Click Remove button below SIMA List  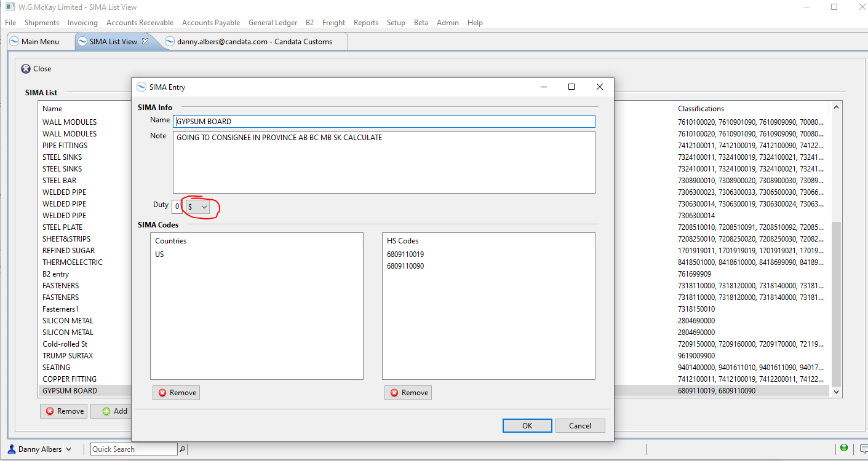[x=64, y=411]
